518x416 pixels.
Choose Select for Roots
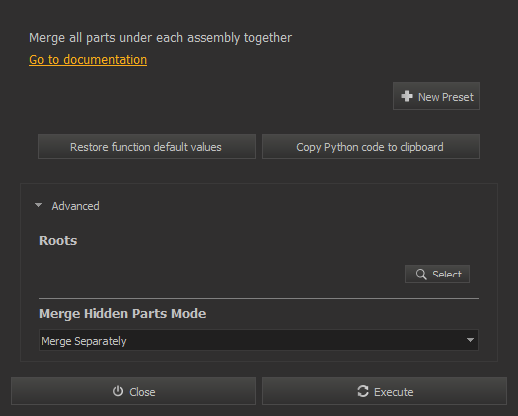437,274
